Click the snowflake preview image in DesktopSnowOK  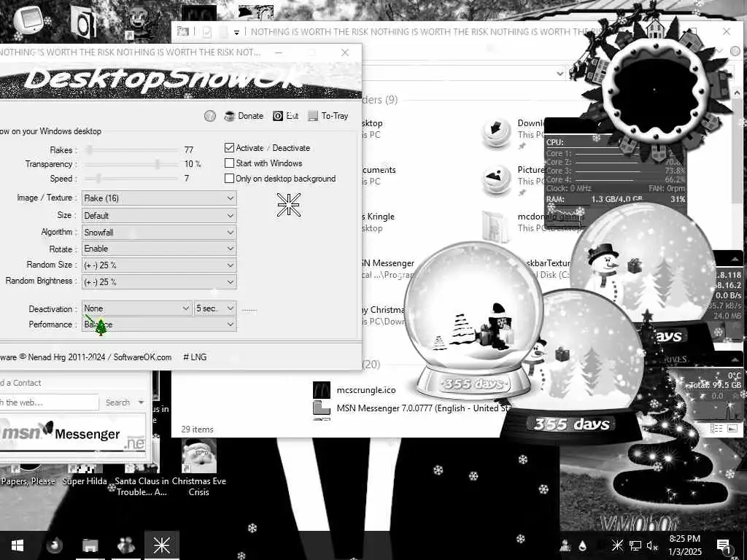pos(289,205)
